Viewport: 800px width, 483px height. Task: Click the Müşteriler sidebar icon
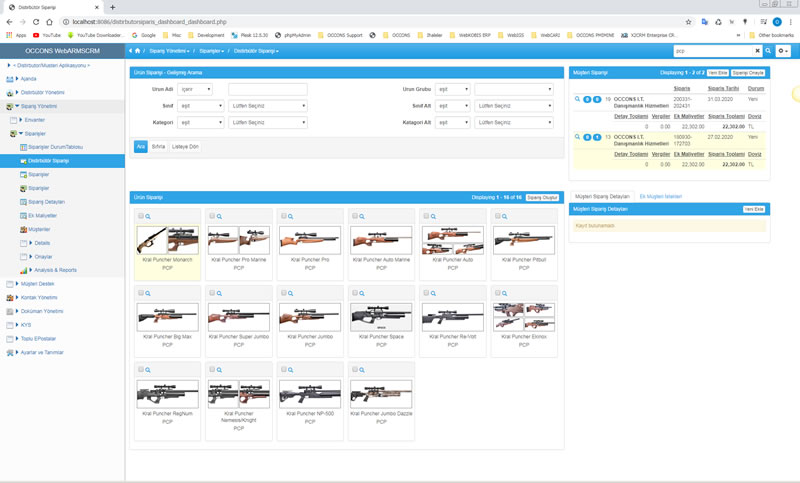click(x=23, y=230)
